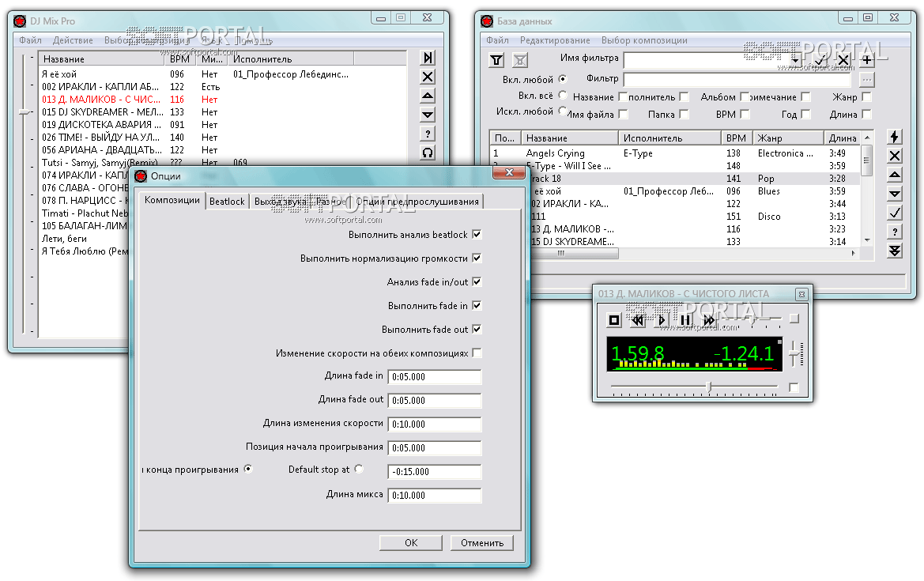Open help question-mark icon in DJ Mix Pro
Viewport: 924px width, 581px height.
coord(428,134)
